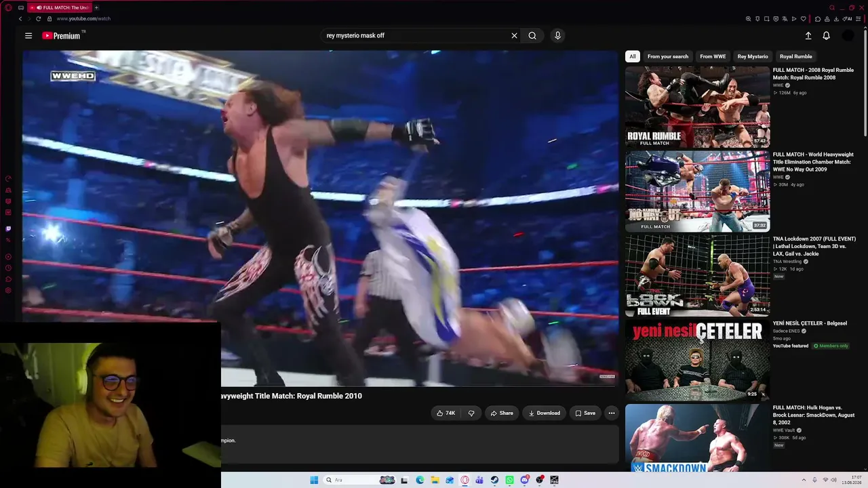Download the video
868x488 pixels.
pyautogui.click(x=544, y=413)
